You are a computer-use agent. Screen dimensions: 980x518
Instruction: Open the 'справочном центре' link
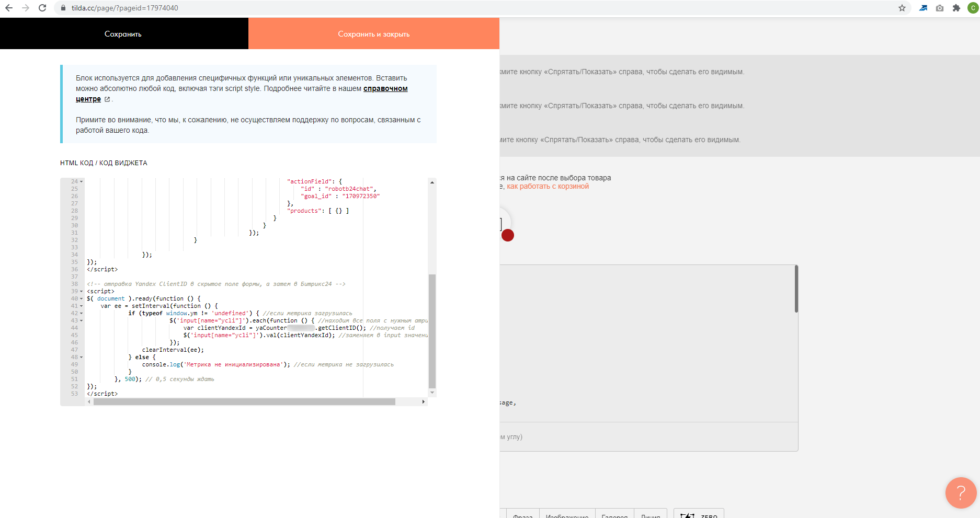[385, 89]
